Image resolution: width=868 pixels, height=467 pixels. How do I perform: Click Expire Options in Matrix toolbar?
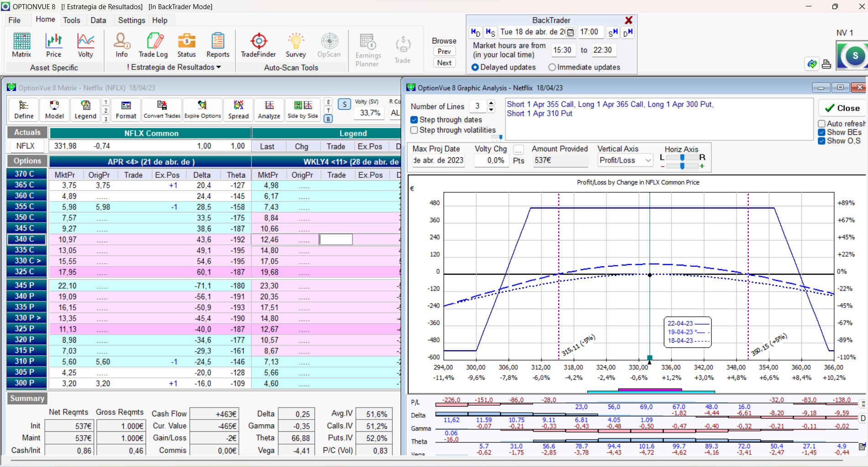[202, 110]
